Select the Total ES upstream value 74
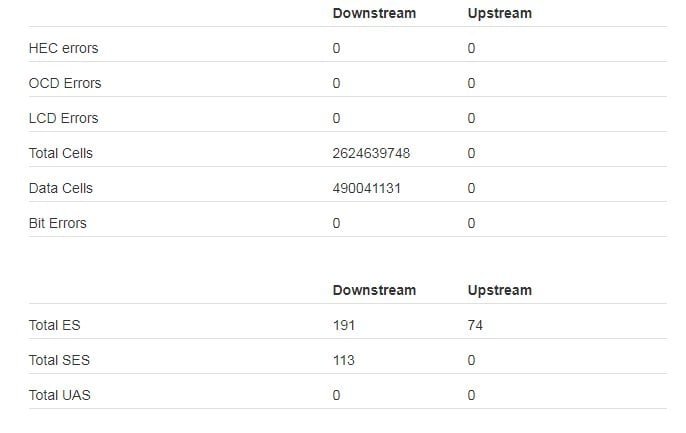Viewport: 686px width, 433px height. pos(476,325)
